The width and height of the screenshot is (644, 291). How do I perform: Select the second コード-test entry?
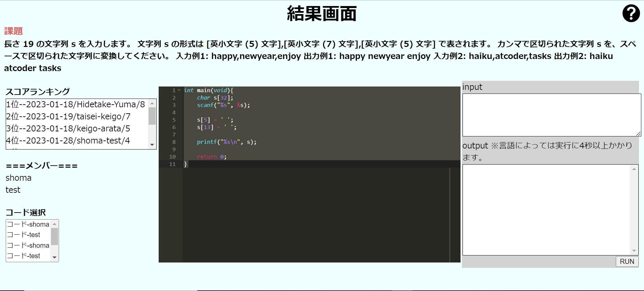(29, 256)
